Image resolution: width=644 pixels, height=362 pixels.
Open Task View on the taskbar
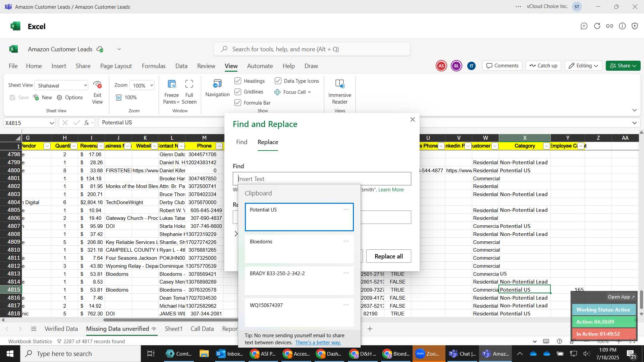[151, 354]
